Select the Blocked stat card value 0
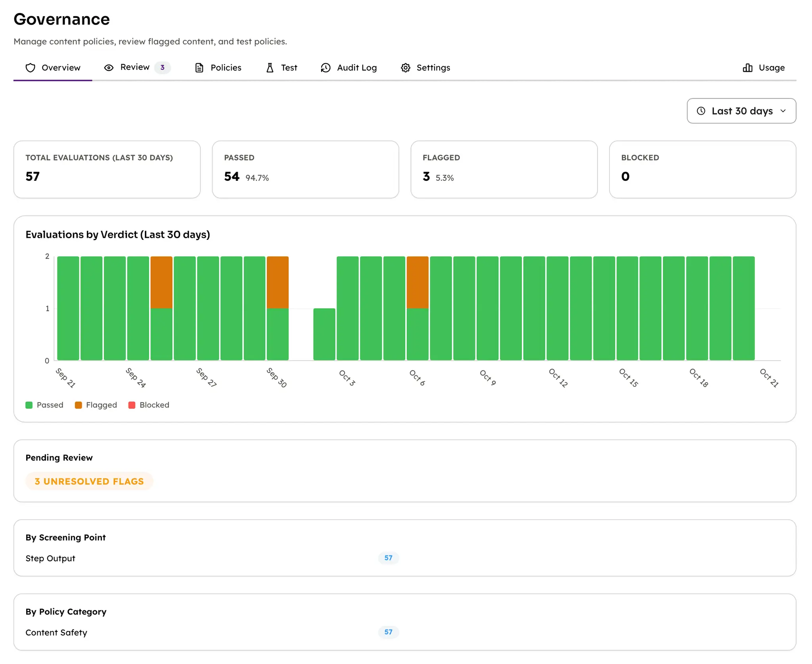The height and width of the screenshot is (664, 812). tap(625, 176)
